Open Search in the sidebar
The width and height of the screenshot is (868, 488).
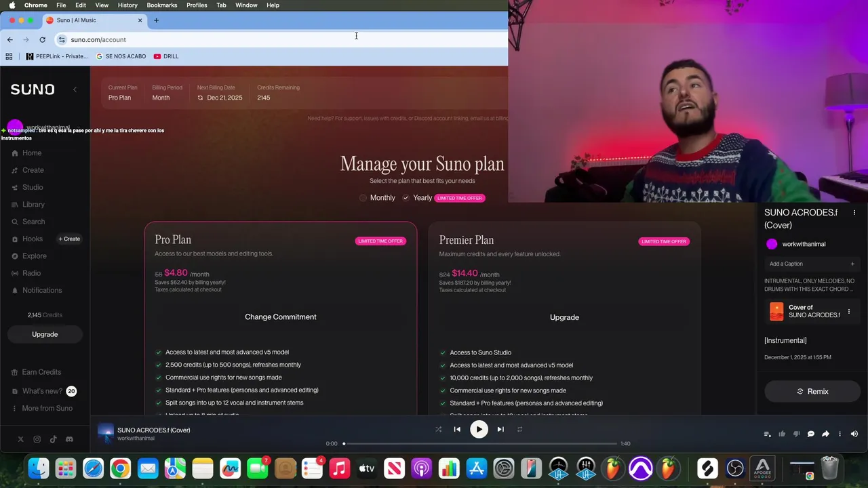tap(28, 222)
